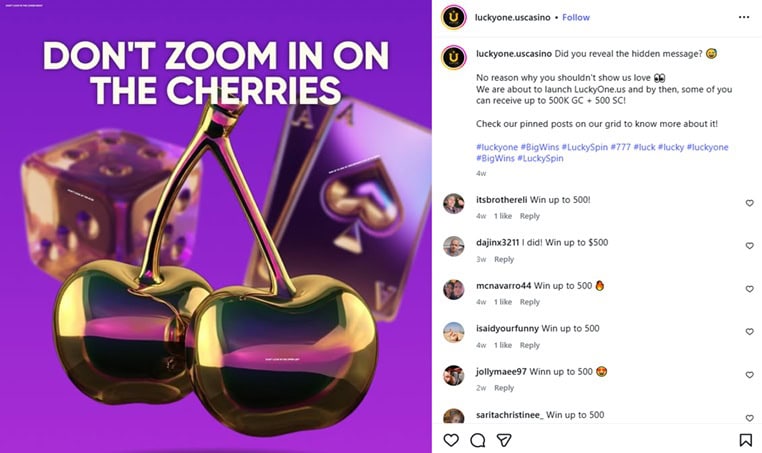Screen dimensions: 762x453
Task: Follow luckyone.uscasino account
Action: point(576,17)
